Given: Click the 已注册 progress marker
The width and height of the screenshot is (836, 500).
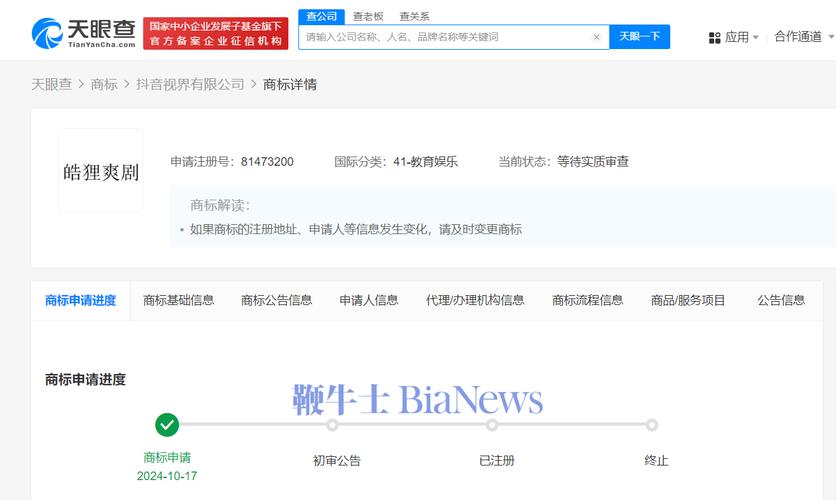Looking at the screenshot, I should tap(492, 425).
